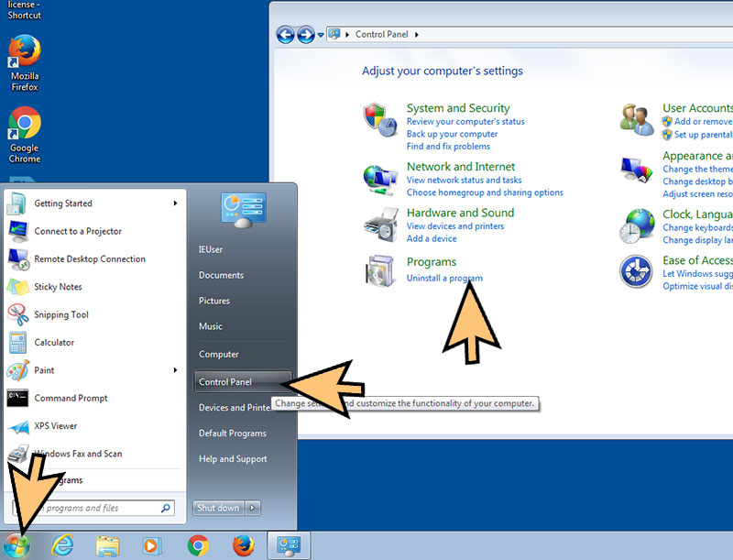Select Control Panel in the Start menu
This screenshot has height=560, width=733.
[x=225, y=382]
